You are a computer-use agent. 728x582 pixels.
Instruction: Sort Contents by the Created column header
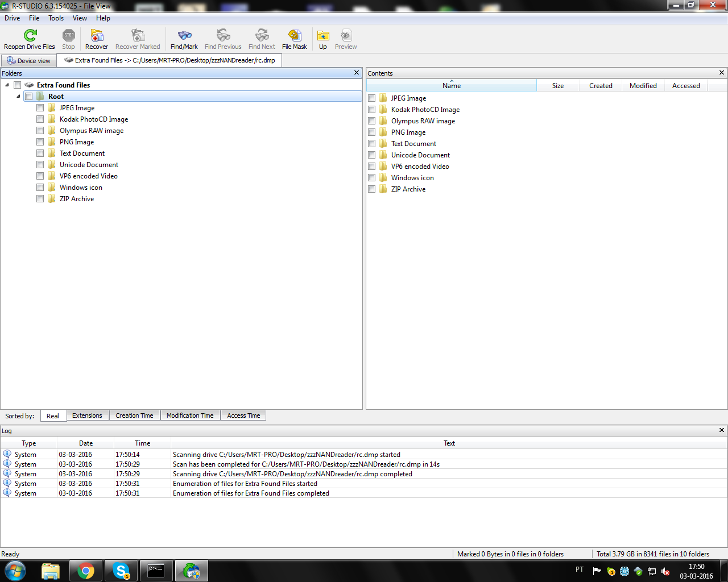click(x=601, y=85)
